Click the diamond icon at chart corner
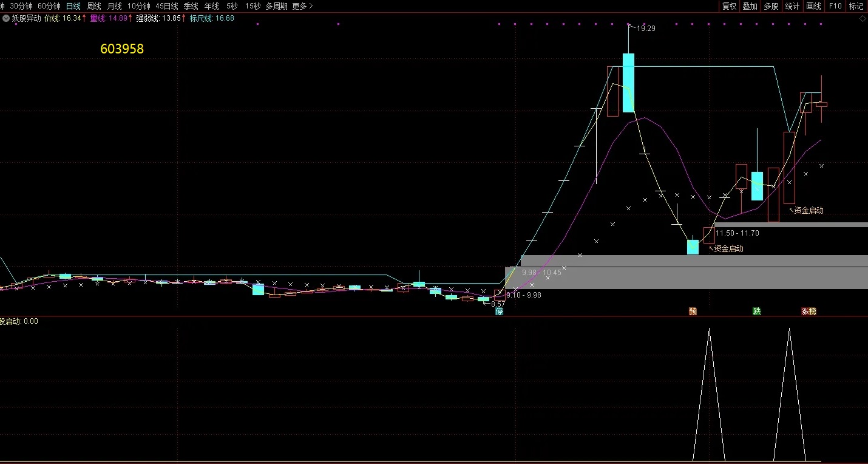 click(x=863, y=19)
